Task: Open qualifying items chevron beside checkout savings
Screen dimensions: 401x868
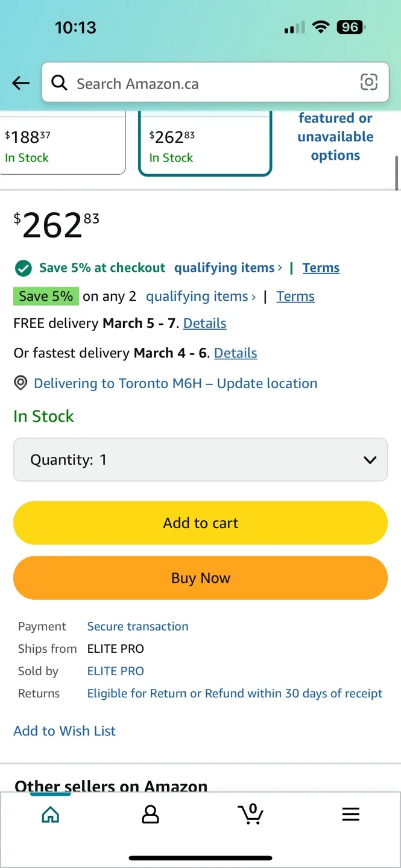Action: pyautogui.click(x=280, y=268)
